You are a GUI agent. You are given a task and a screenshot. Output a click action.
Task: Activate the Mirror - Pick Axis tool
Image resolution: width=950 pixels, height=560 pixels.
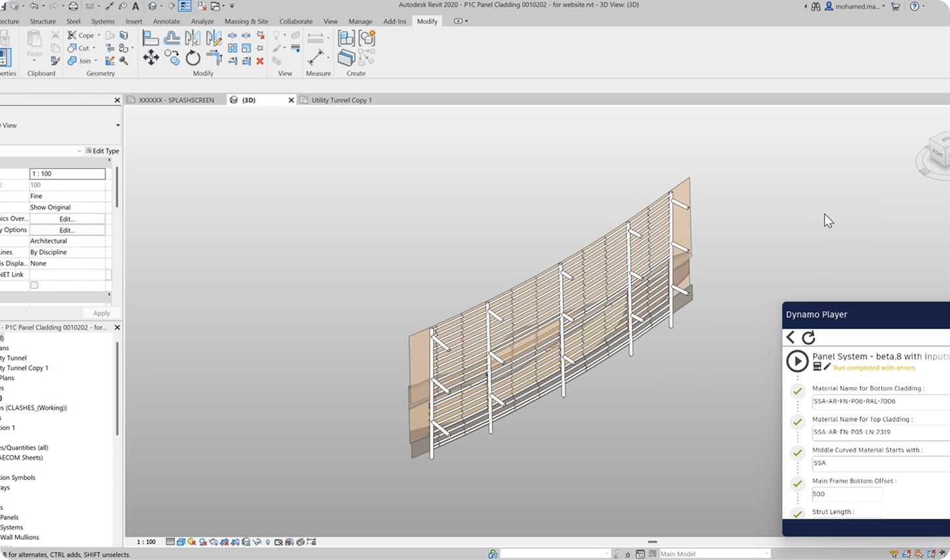193,37
